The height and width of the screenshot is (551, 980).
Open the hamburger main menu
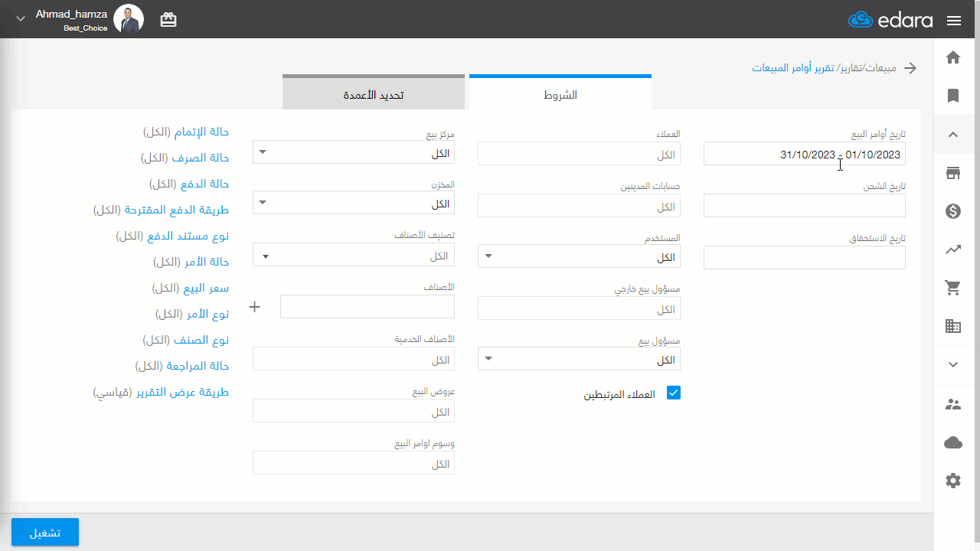point(954,21)
